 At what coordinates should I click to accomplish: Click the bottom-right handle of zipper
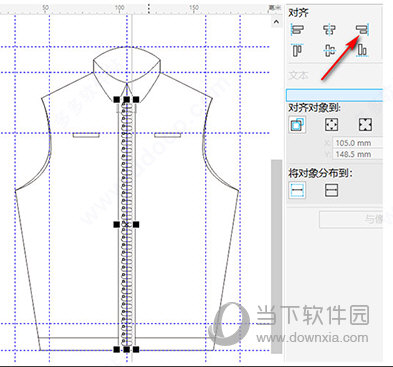(x=136, y=349)
